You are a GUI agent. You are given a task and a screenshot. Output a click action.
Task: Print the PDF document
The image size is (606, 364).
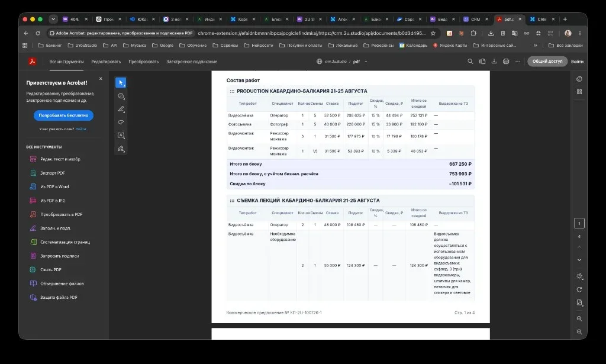[x=506, y=62]
